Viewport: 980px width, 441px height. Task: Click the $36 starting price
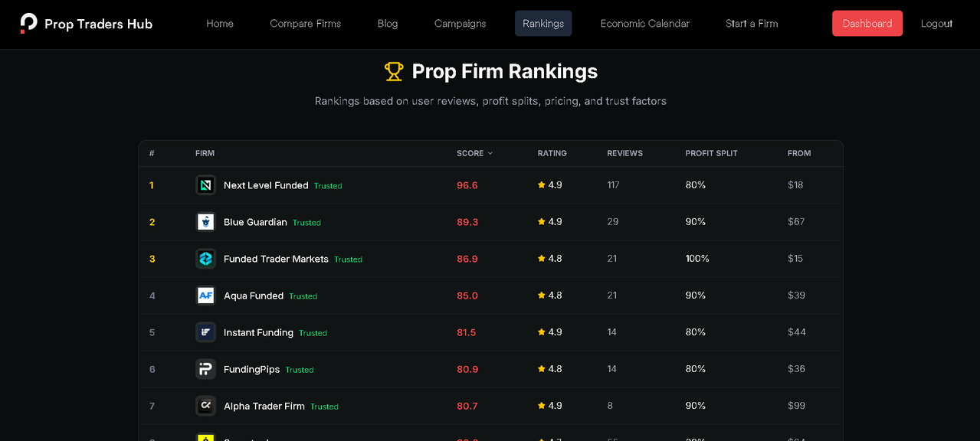796,369
